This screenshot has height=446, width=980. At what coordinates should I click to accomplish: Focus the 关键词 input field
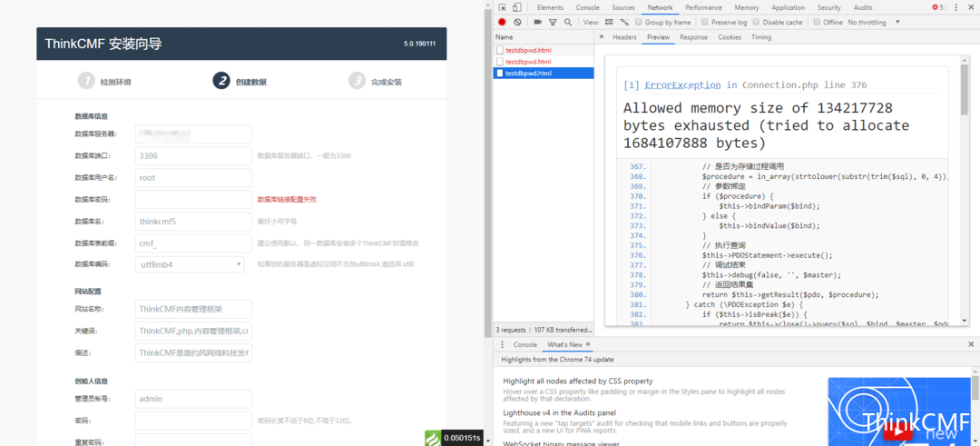pyautogui.click(x=193, y=331)
